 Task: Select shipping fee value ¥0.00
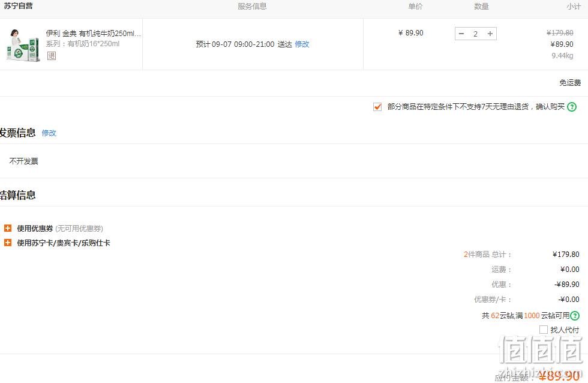[569, 270]
